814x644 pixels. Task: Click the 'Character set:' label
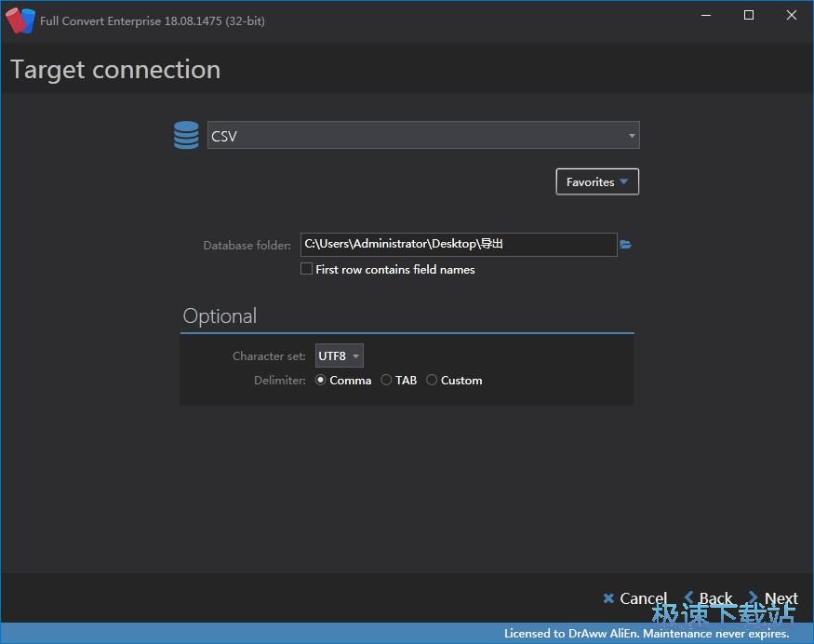269,356
